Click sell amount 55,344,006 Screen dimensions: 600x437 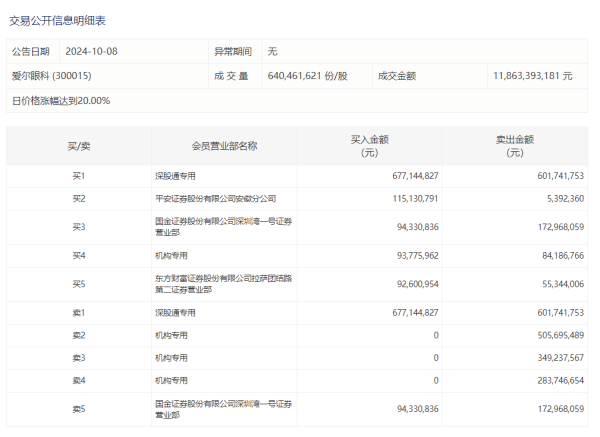click(563, 284)
